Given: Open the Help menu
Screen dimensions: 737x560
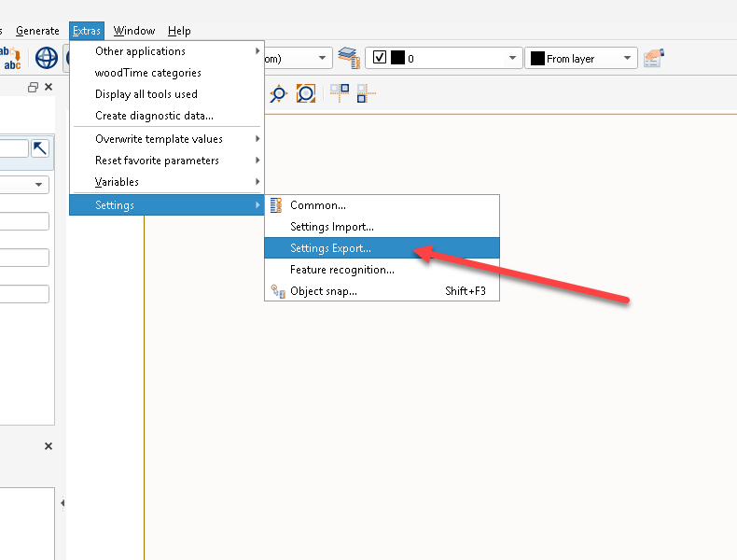Looking at the screenshot, I should point(179,31).
